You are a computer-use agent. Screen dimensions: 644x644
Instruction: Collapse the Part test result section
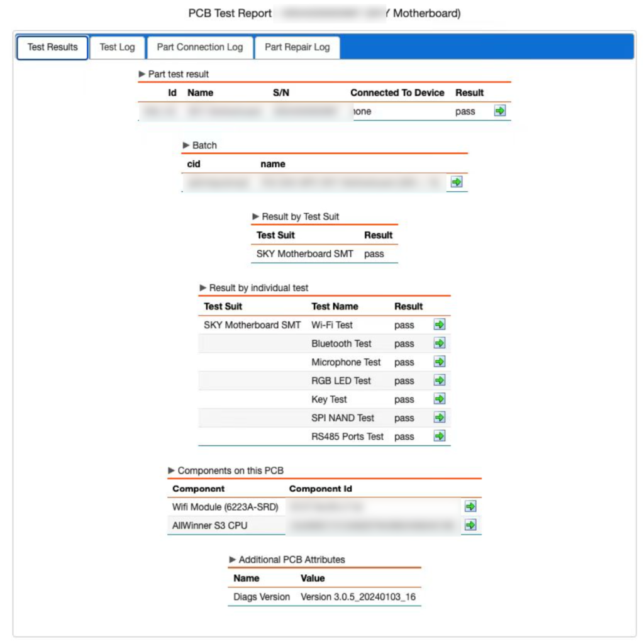click(142, 74)
